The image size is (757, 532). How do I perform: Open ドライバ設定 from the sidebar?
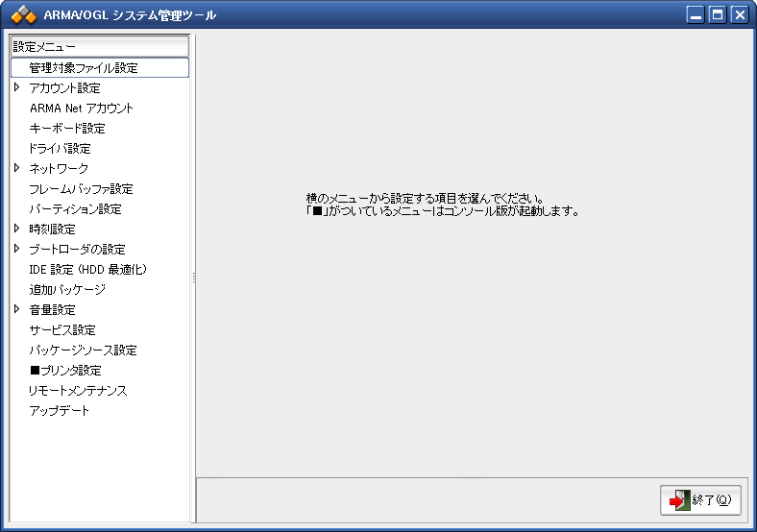coord(60,149)
